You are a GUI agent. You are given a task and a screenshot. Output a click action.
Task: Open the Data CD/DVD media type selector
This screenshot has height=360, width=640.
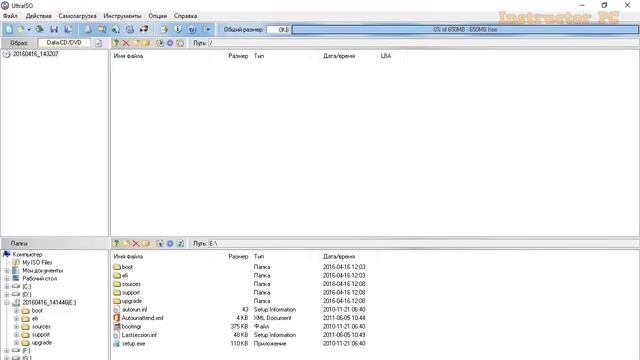click(64, 42)
